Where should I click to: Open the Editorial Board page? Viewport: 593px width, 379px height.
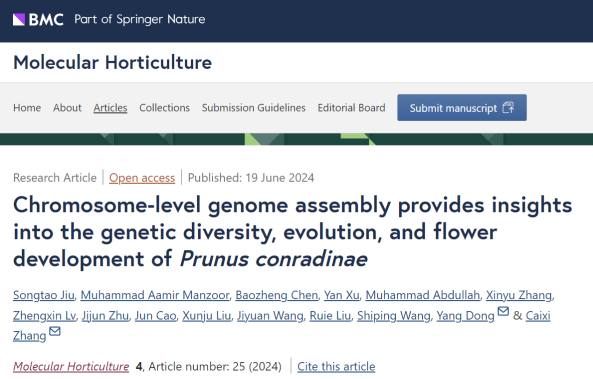click(x=351, y=108)
